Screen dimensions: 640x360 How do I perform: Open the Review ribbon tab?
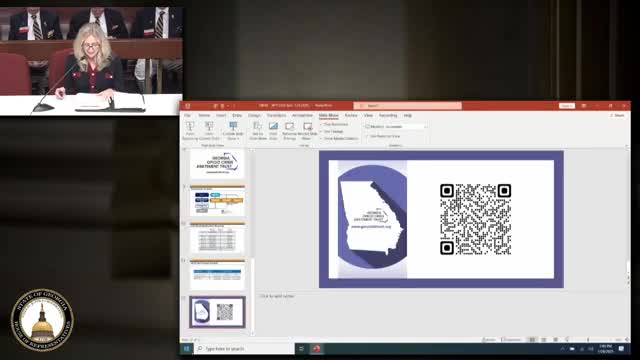click(x=351, y=116)
